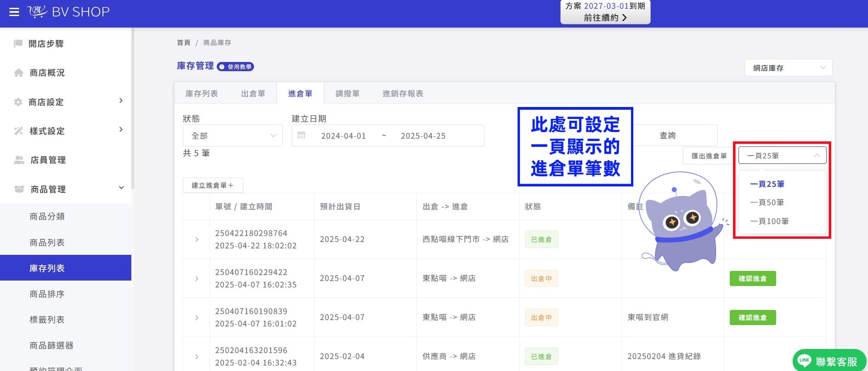Click the 開店步驟 flag icon
868x371 pixels.
[x=18, y=44]
